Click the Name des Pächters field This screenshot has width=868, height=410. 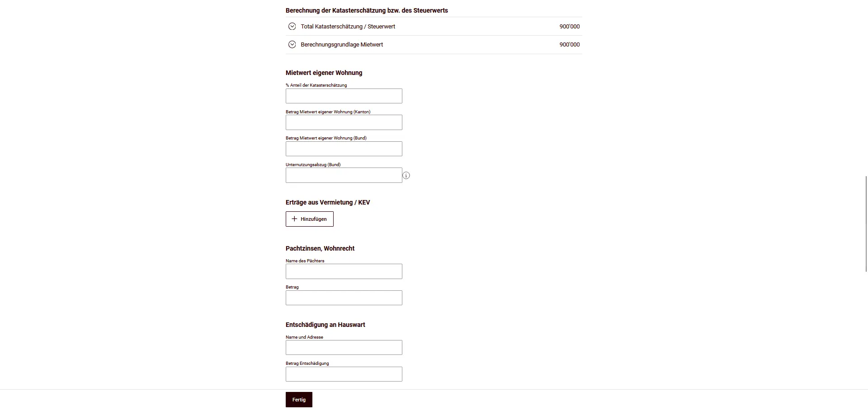(x=344, y=271)
